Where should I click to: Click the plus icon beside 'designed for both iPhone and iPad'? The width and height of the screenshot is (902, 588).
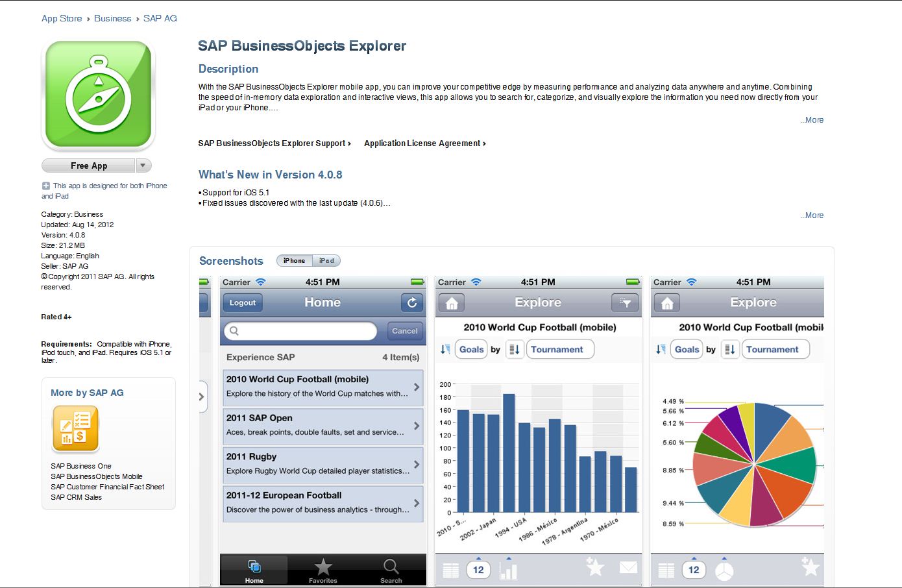pos(45,186)
